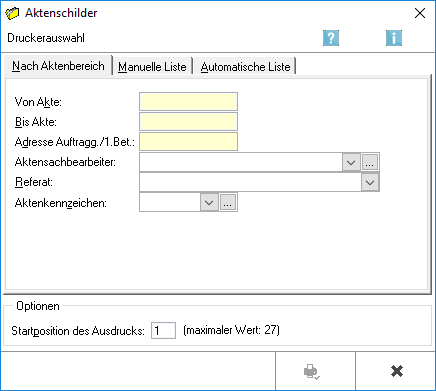Click the printer icon button
Screen dimensions: 436x391
[x=315, y=371]
